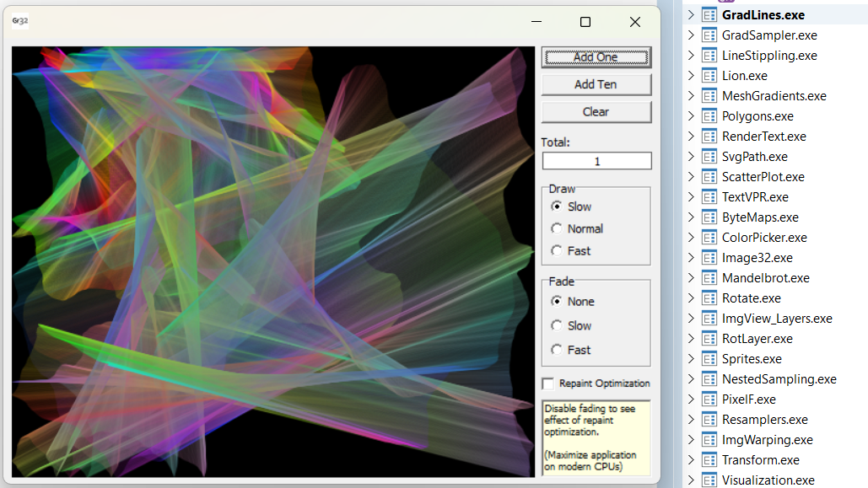Expand the Lion.exe tree node
The image size is (868, 488).
tap(691, 76)
